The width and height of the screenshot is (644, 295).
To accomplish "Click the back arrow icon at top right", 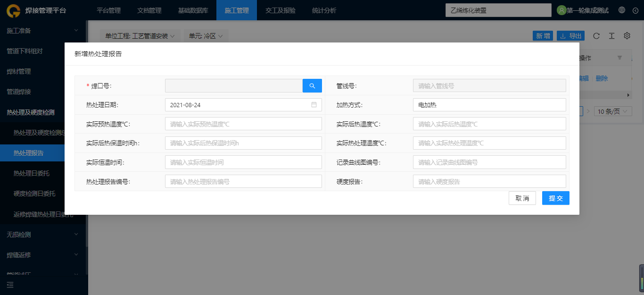I will coord(635,10).
